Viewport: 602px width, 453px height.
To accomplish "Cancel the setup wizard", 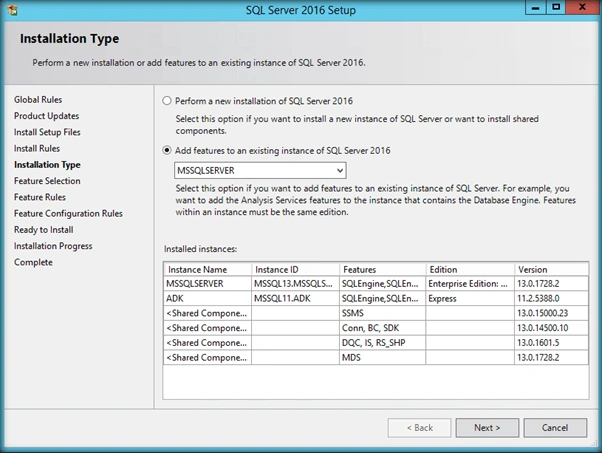I will pos(555,428).
